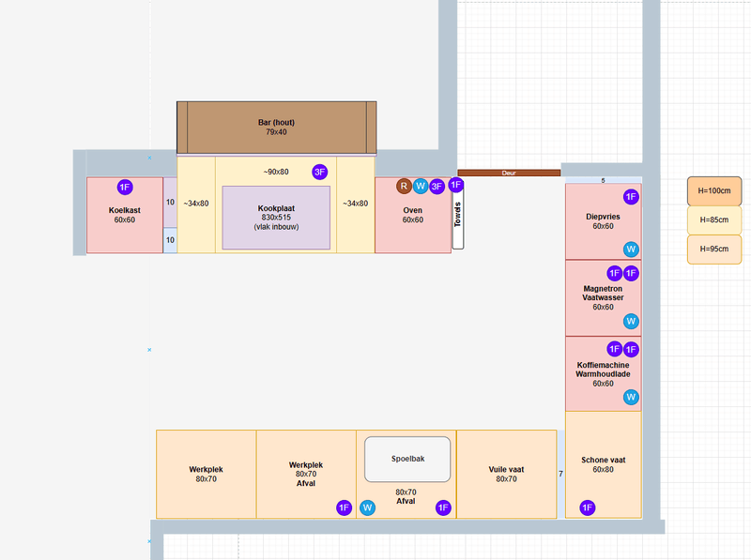Select the H=95cm legend swatch
751x560 pixels.
[714, 250]
